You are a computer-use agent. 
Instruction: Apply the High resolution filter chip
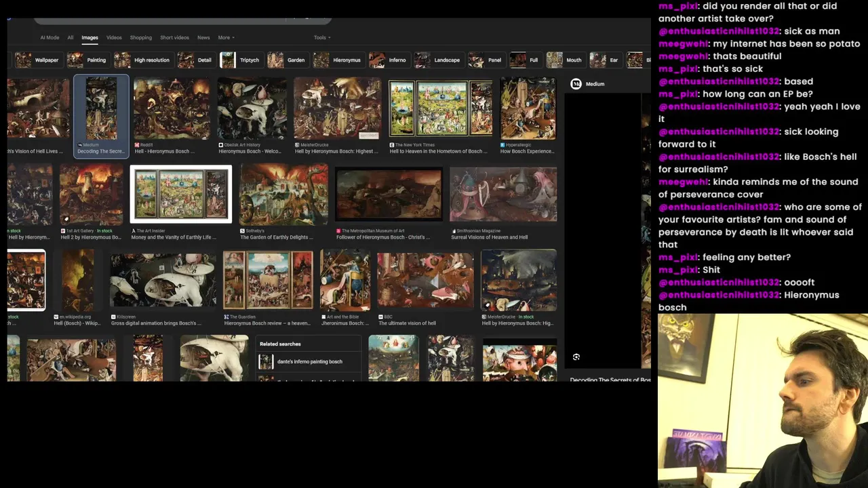[143, 60]
